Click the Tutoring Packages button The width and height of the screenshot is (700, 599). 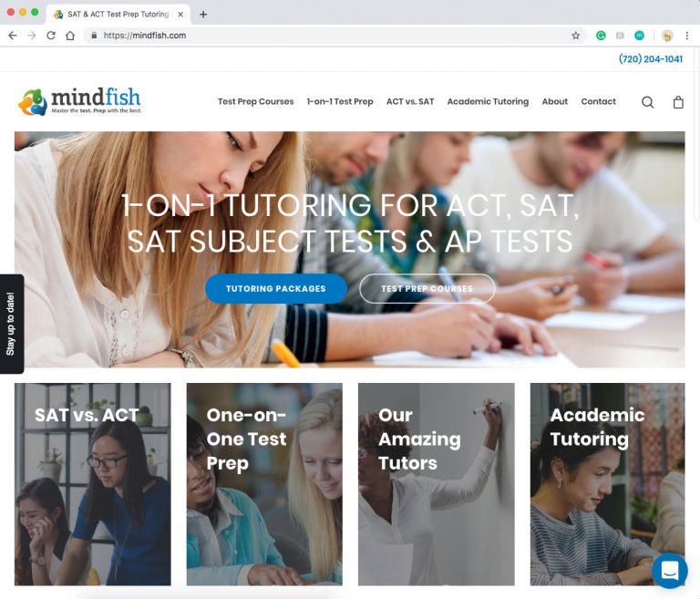click(276, 288)
